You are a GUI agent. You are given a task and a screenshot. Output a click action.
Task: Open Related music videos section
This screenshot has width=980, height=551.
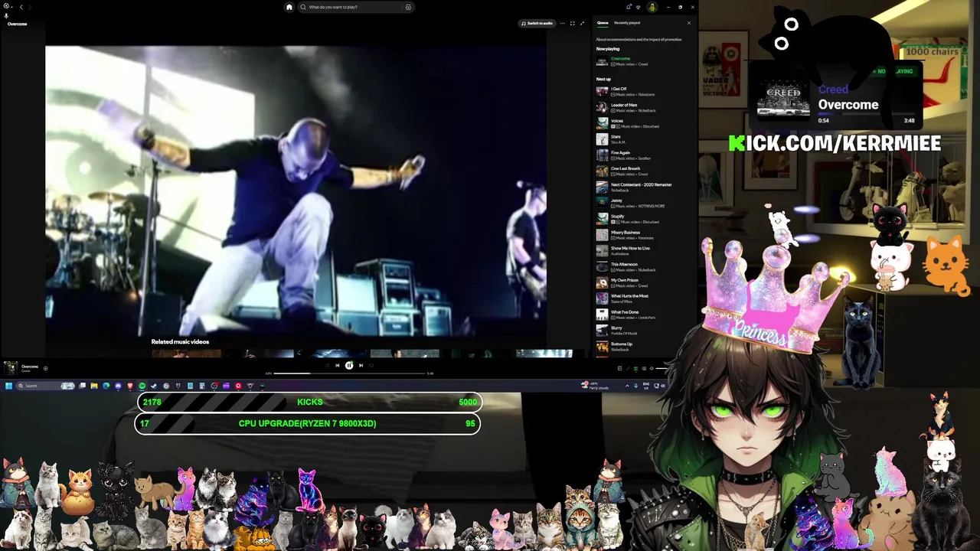[180, 342]
